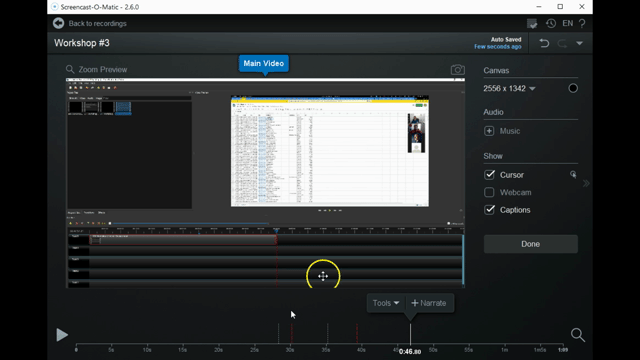This screenshot has height=360, width=640.
Task: Open the version history clock icon
Action: [551, 23]
